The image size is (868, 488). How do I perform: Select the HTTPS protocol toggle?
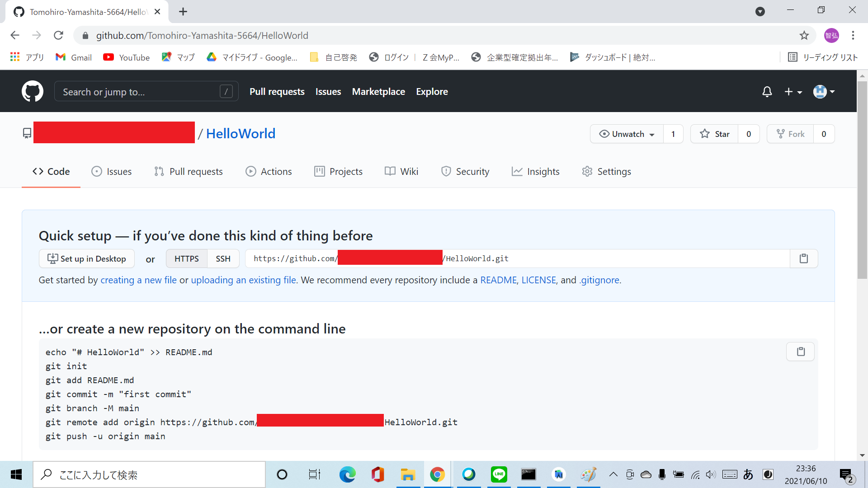tap(186, 258)
